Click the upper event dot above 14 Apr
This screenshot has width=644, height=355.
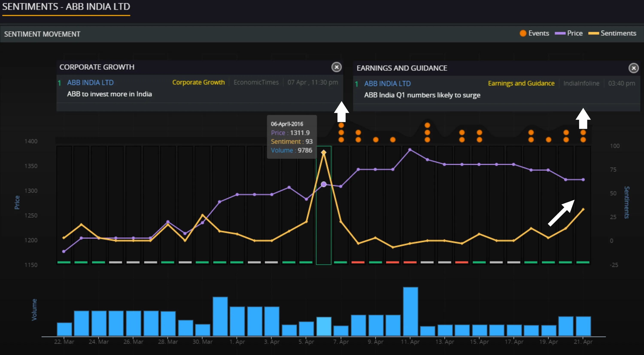(x=462, y=132)
